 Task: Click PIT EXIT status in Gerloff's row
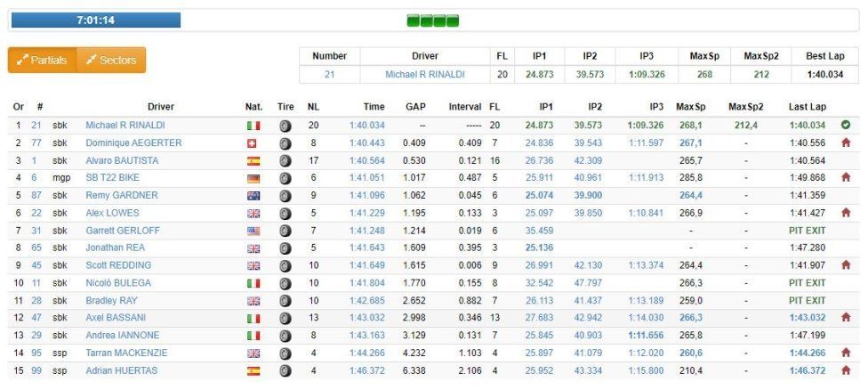[x=808, y=231]
